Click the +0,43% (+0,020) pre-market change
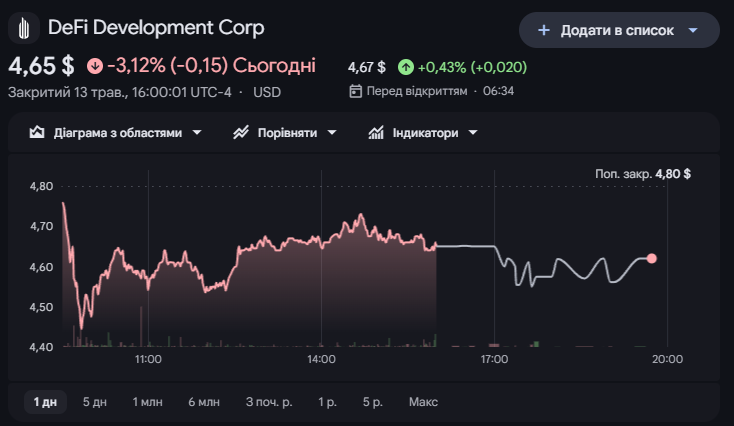Screen dimensions: 734x426 pos(472,67)
